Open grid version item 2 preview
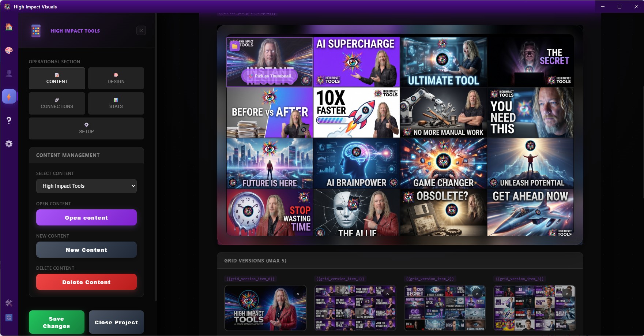The width and height of the screenshot is (644, 336). pyautogui.click(x=445, y=308)
